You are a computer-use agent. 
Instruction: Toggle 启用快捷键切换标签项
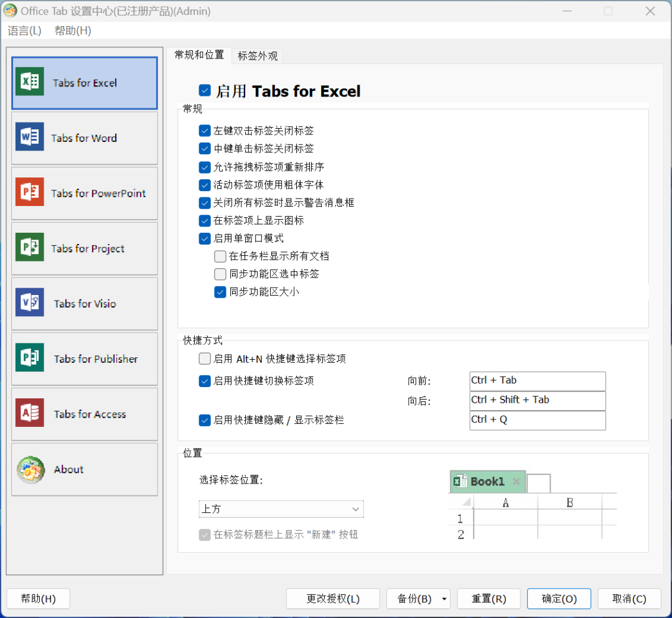tap(205, 381)
